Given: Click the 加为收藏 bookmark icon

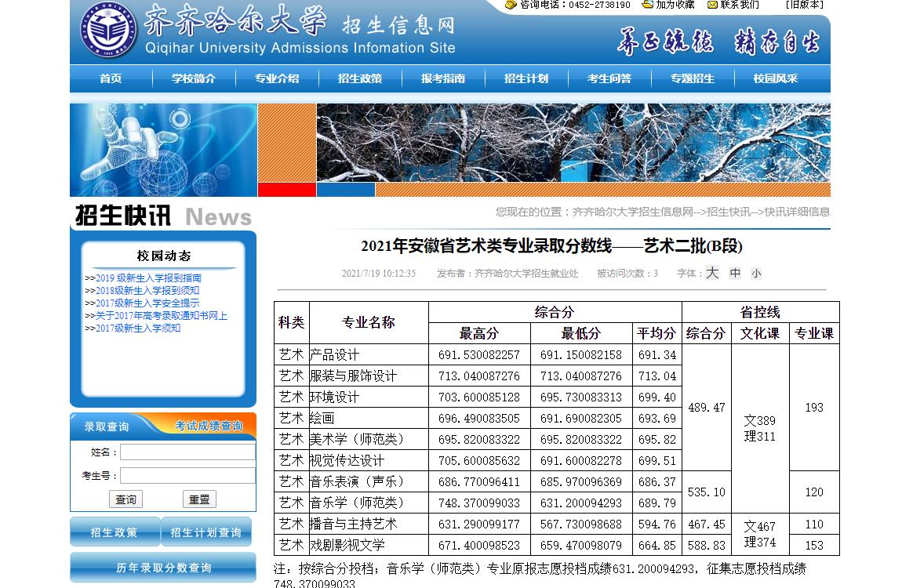Looking at the screenshot, I should [x=647, y=5].
